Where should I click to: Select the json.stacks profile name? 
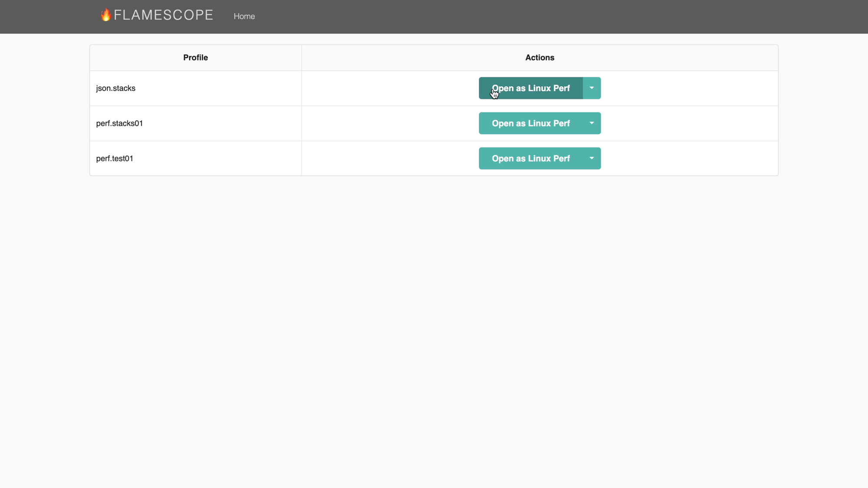click(x=115, y=88)
